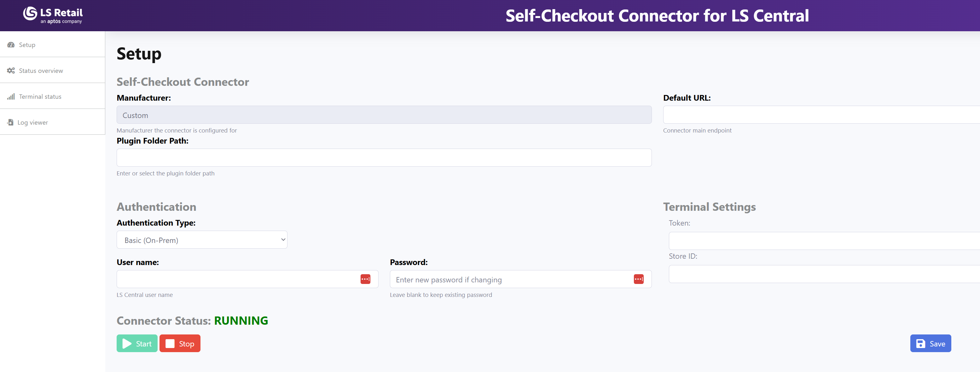
Task: Click the floppy disk icon on Save
Action: tap(920, 343)
